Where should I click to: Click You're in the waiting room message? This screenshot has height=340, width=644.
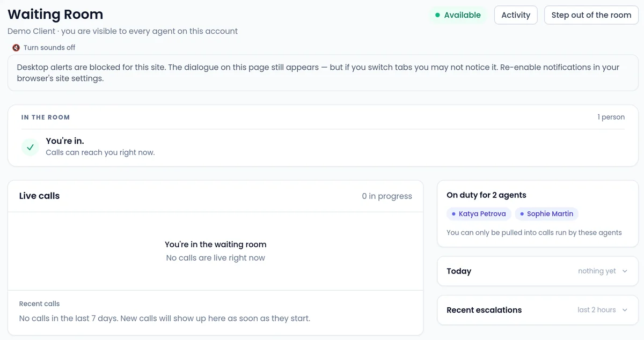[216, 245]
